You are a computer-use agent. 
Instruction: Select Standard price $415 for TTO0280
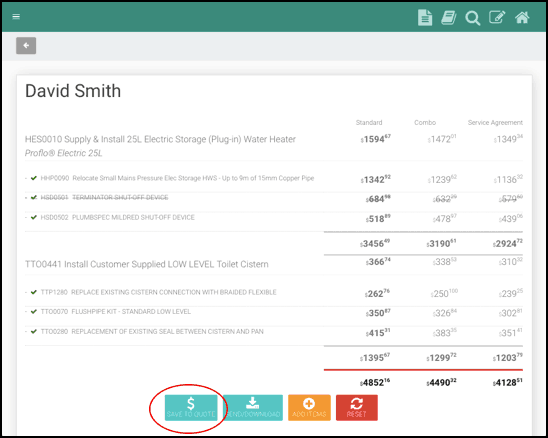378,333
